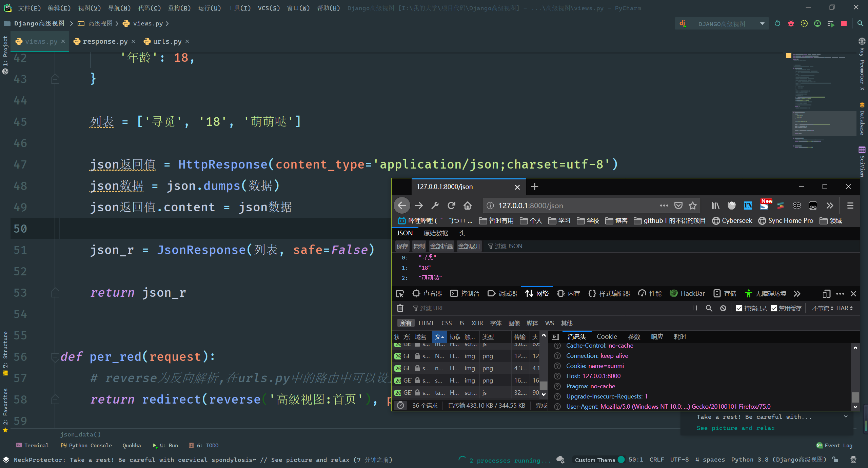Collapse the per_red function fold marker
Screen dimensions: 868x468
pos(55,356)
